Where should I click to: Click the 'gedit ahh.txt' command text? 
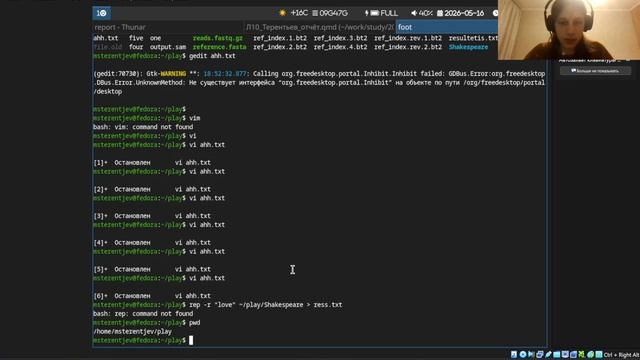212,56
